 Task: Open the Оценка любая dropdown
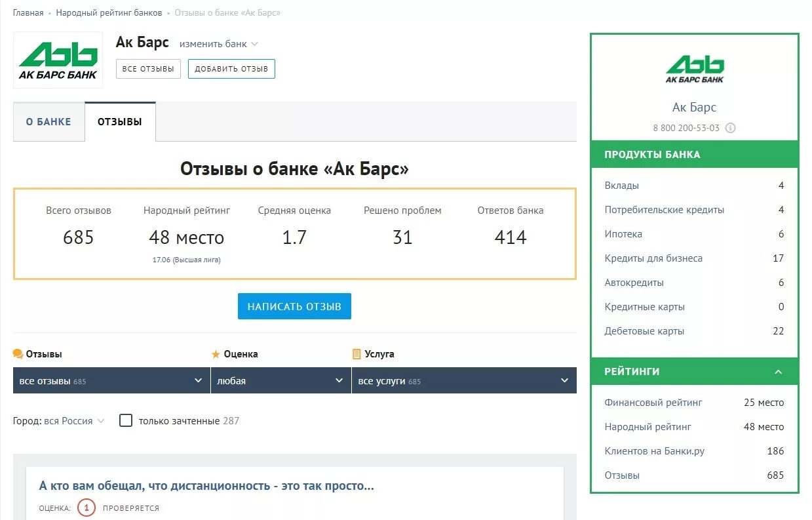coord(281,380)
